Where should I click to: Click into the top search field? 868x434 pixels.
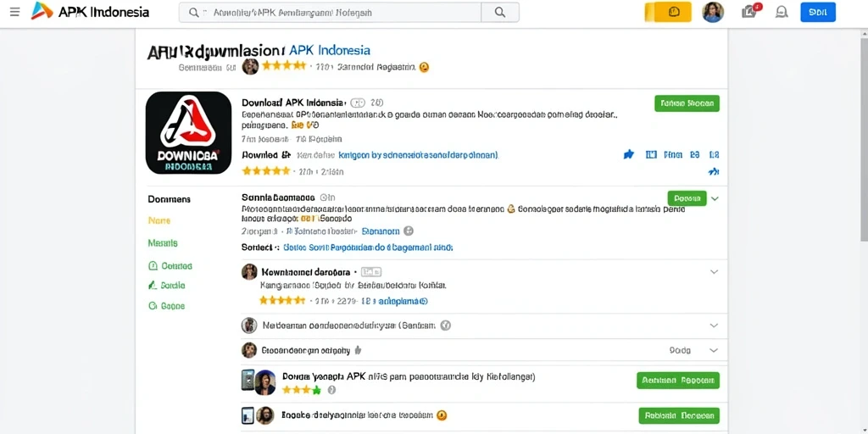331,12
